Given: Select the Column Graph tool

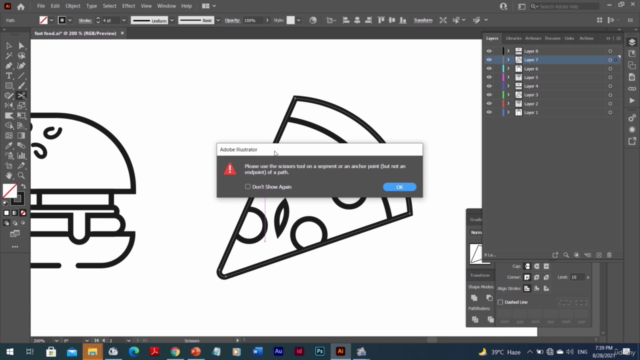Looking at the screenshot, I should click(x=21, y=156).
